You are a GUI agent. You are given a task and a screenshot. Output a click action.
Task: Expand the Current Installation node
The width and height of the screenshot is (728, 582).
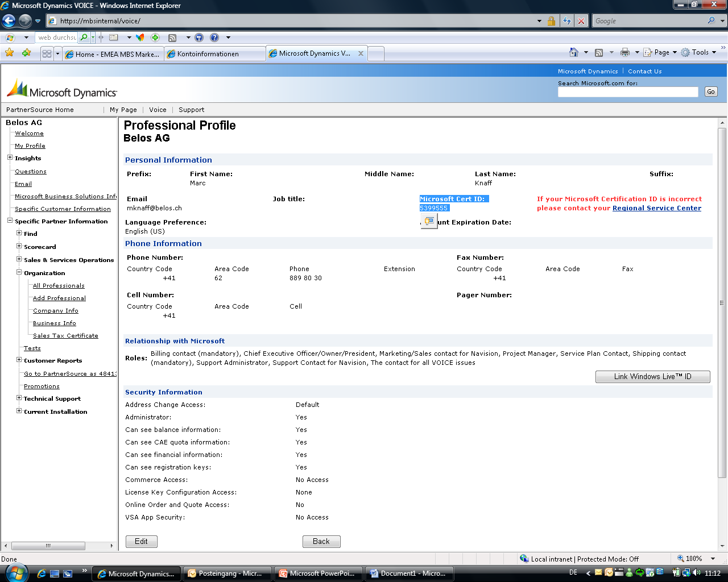19,411
